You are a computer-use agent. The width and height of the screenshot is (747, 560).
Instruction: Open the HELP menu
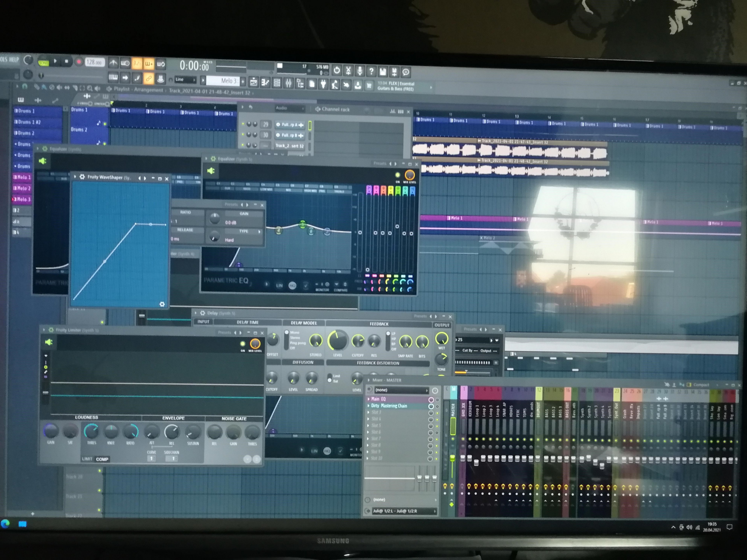coord(14,60)
